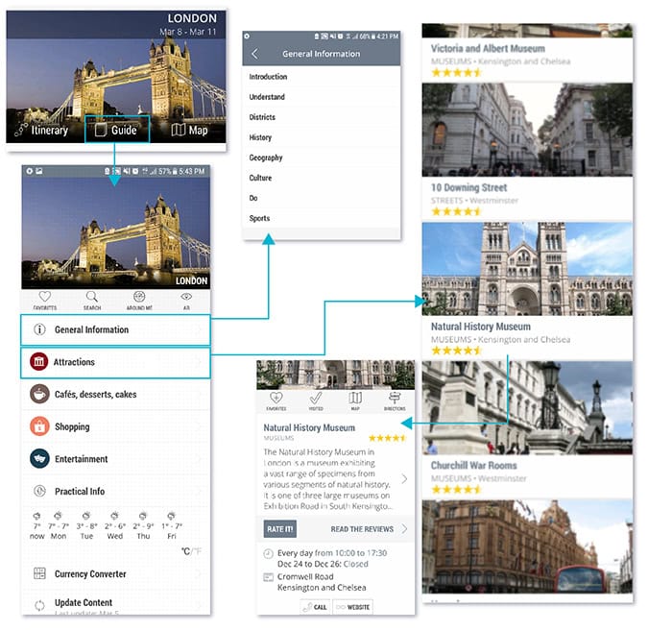Open Cafés, desserts, cakes category
The image size is (672, 631).
[116, 395]
